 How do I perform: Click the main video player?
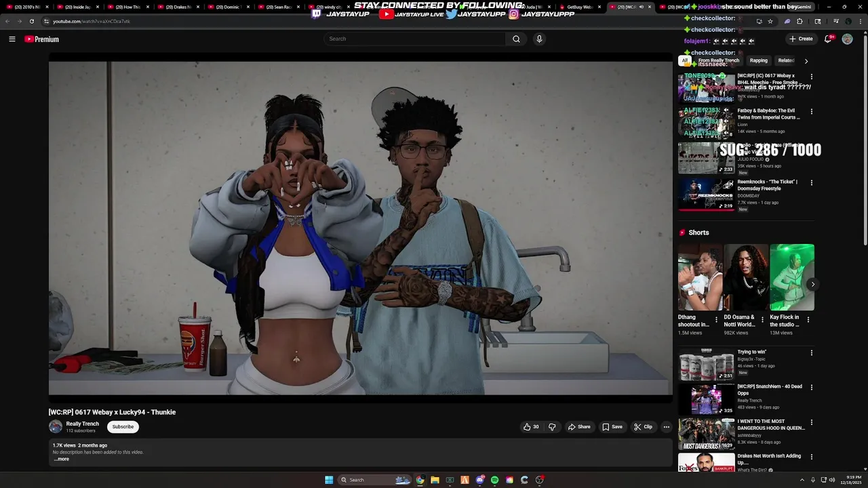pyautogui.click(x=361, y=227)
